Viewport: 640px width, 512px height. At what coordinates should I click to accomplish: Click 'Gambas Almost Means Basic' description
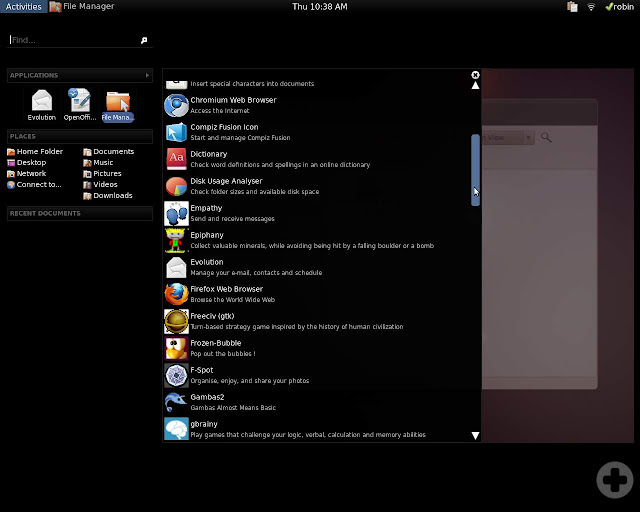click(233, 407)
